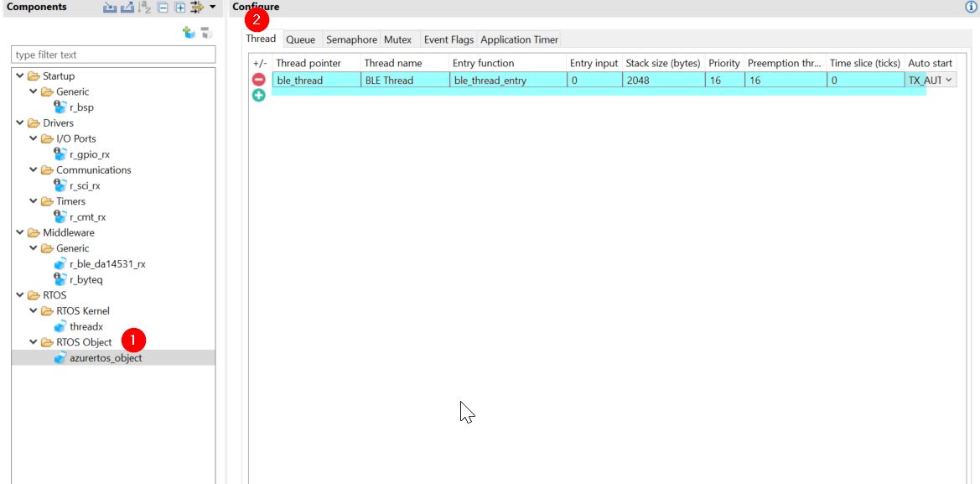Screen dimensions: 980x484
Task: Click the 'Time slice (ticks)' column header
Action: pos(865,63)
